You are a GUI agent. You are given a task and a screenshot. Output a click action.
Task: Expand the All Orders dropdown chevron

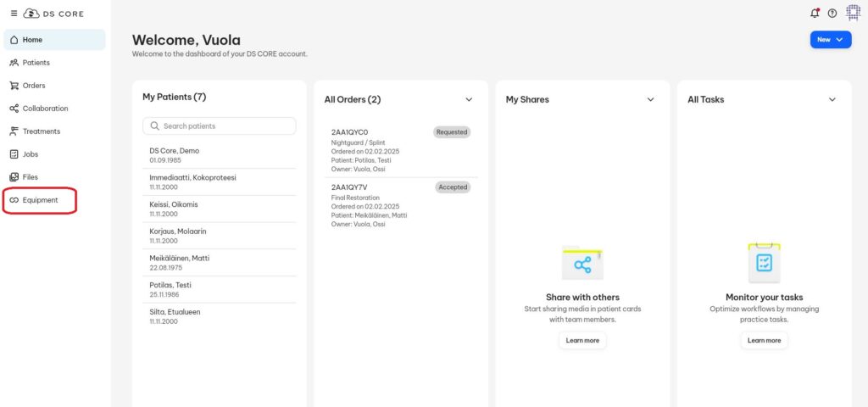469,99
